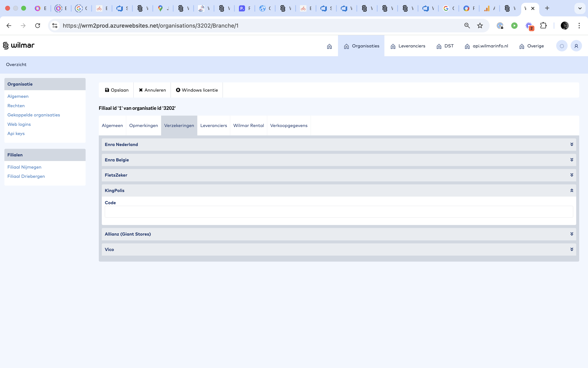
Task: Click the green play extension icon
Action: 514,26
